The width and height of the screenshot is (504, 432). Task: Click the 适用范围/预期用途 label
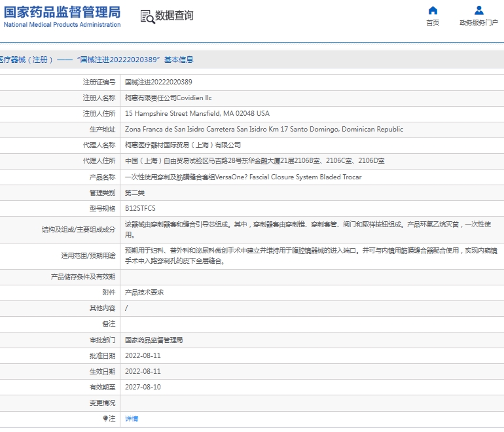88,256
